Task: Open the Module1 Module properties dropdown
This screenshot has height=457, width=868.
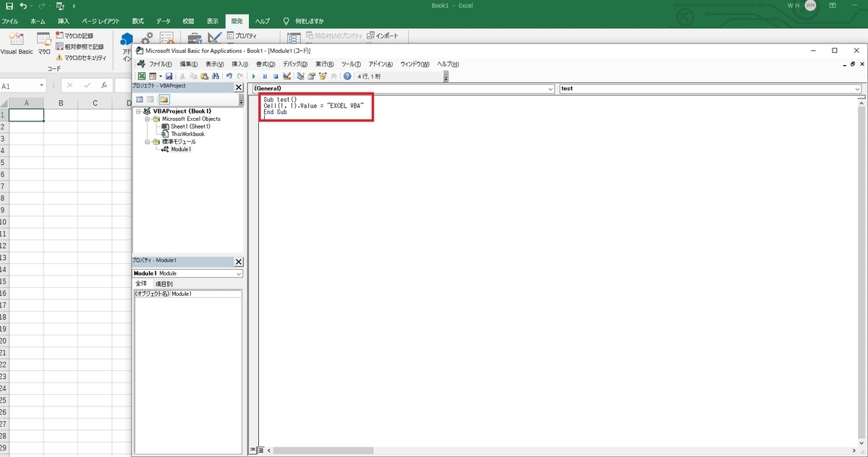Action: 239,273
